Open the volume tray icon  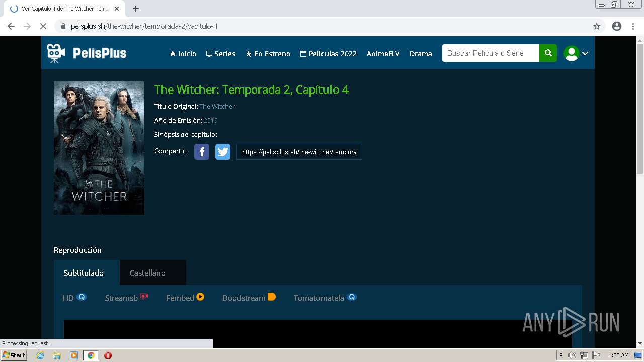point(572,355)
